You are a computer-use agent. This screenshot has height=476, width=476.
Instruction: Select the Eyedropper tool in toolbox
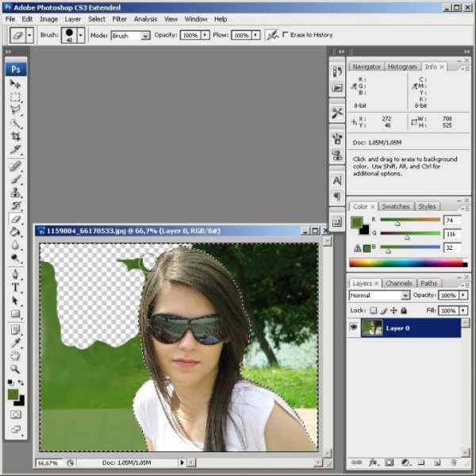pos(15,343)
